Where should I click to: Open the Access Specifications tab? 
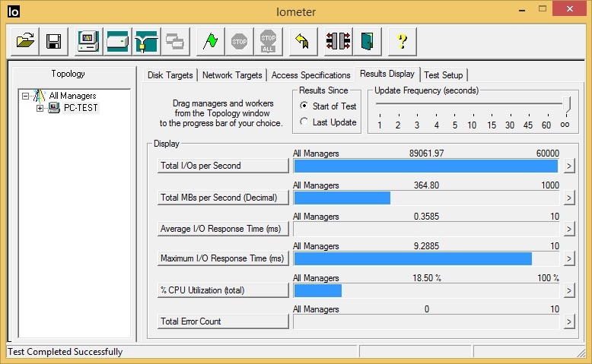pos(310,75)
